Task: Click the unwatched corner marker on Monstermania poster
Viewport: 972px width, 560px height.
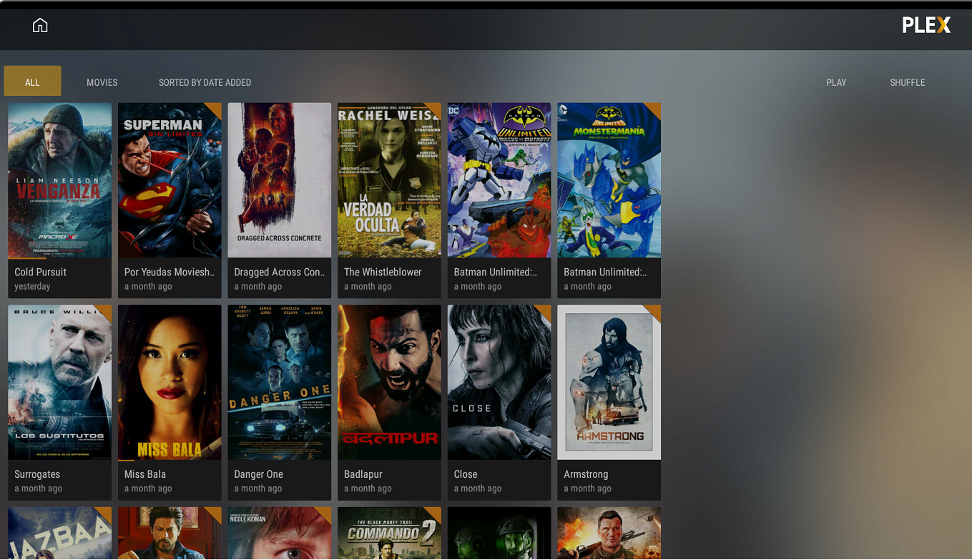Action: (654, 109)
